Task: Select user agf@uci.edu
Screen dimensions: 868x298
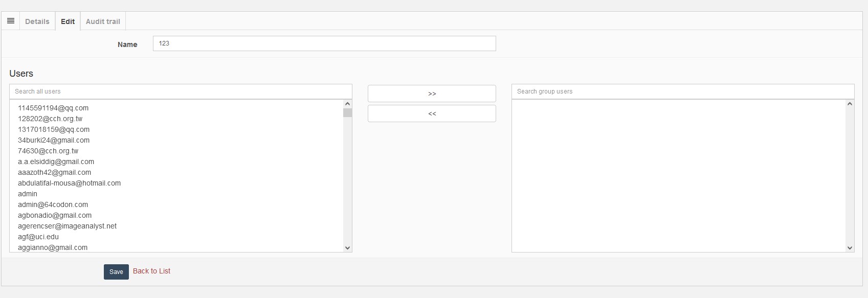Action: coord(38,237)
